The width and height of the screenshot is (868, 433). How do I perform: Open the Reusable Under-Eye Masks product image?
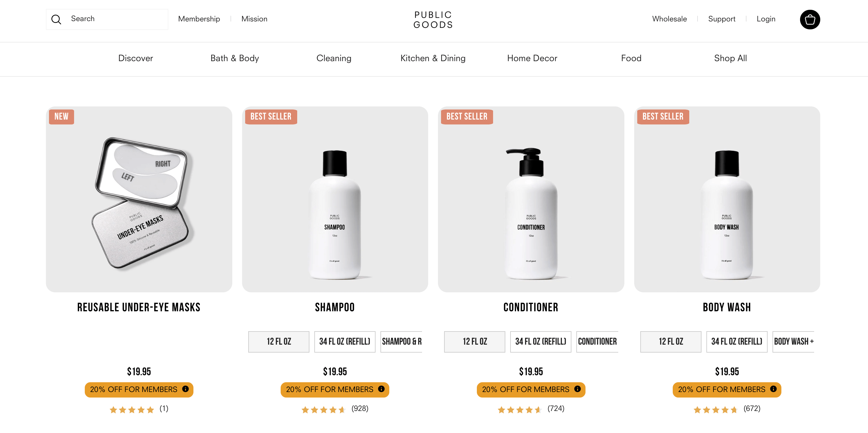(x=139, y=199)
